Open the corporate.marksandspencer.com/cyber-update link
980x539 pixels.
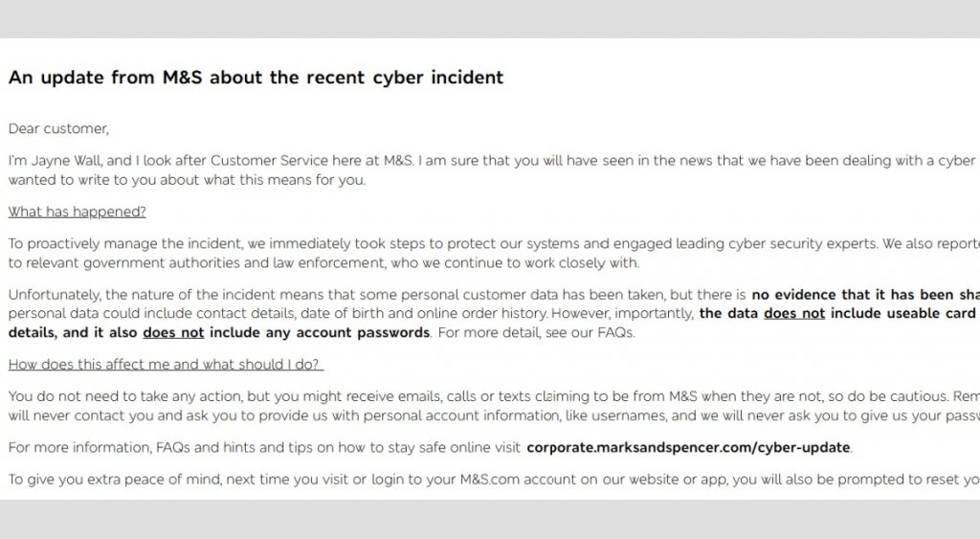pyautogui.click(x=688, y=448)
